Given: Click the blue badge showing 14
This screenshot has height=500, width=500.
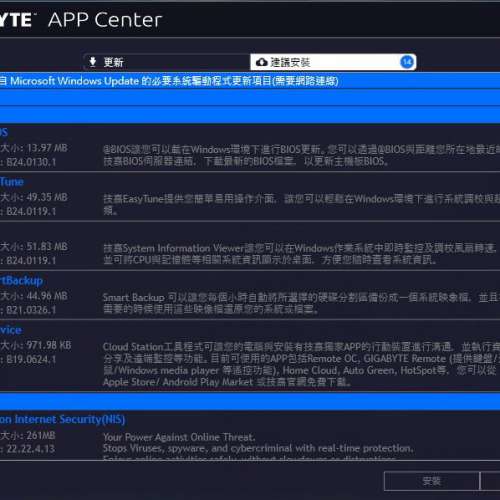Looking at the screenshot, I should (x=407, y=62).
